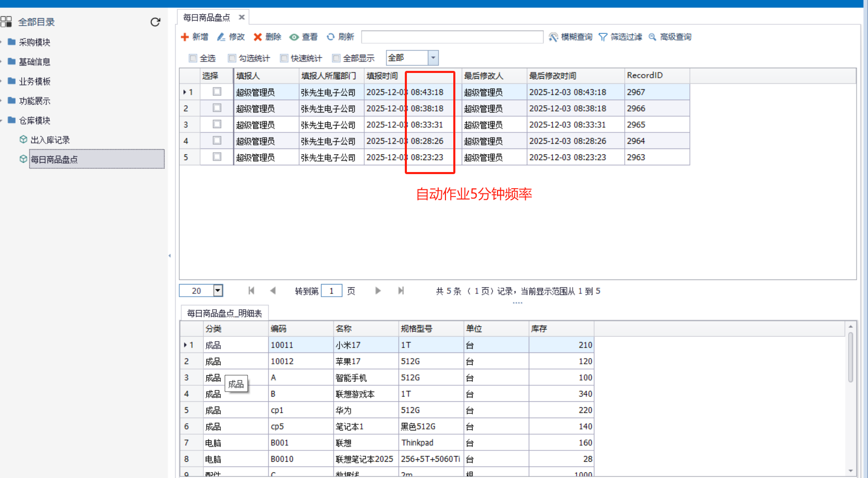Viewport: 868px width, 478px height.
Task: Open the 全部 filter dropdown
Action: click(433, 58)
